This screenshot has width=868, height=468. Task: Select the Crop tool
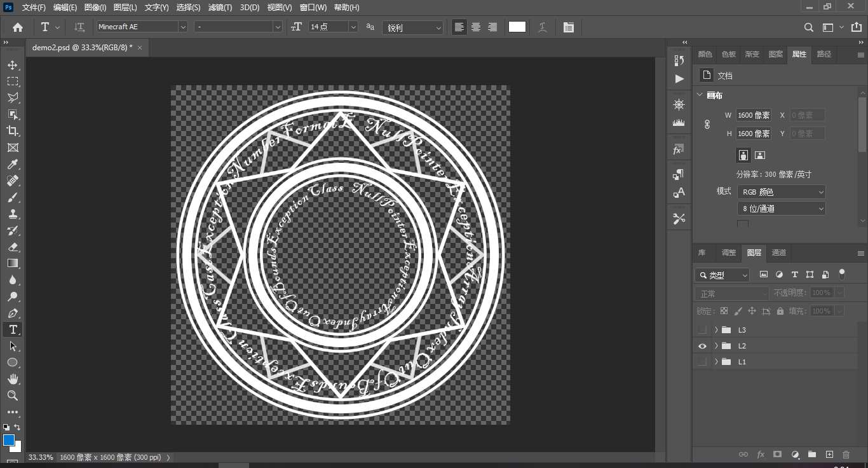tap(13, 131)
